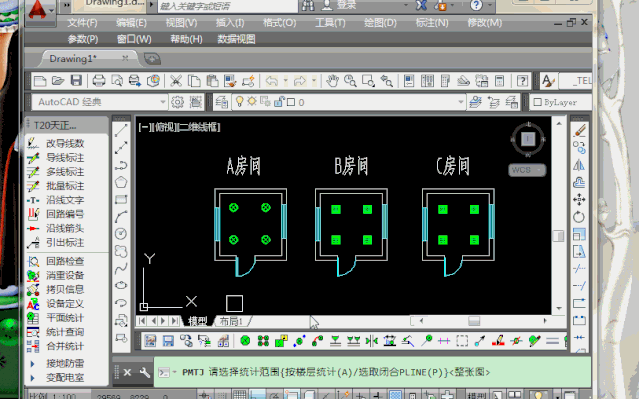
Task: Toggle the layer lock icon
Action: (279, 101)
